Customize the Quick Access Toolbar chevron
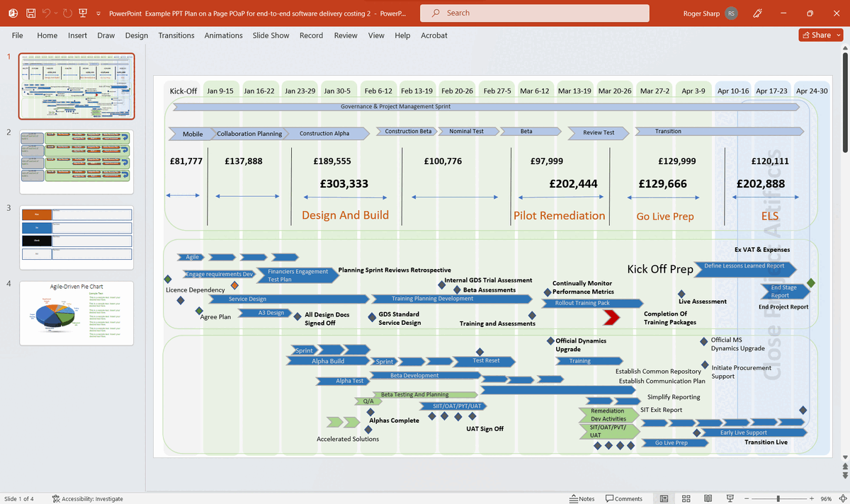Image resolution: width=850 pixels, height=504 pixels. click(x=98, y=13)
